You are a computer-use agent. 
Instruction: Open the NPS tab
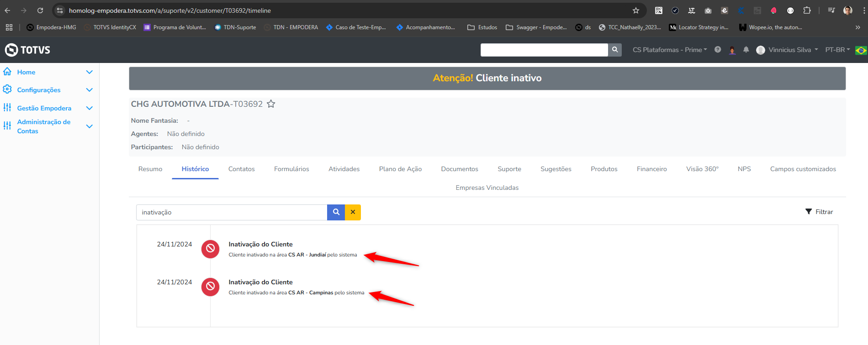pyautogui.click(x=744, y=169)
